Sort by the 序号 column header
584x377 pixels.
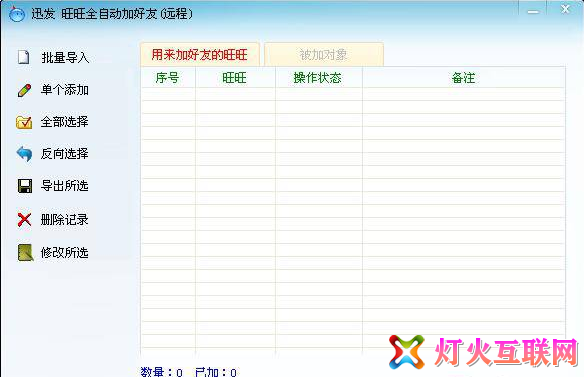pos(168,78)
